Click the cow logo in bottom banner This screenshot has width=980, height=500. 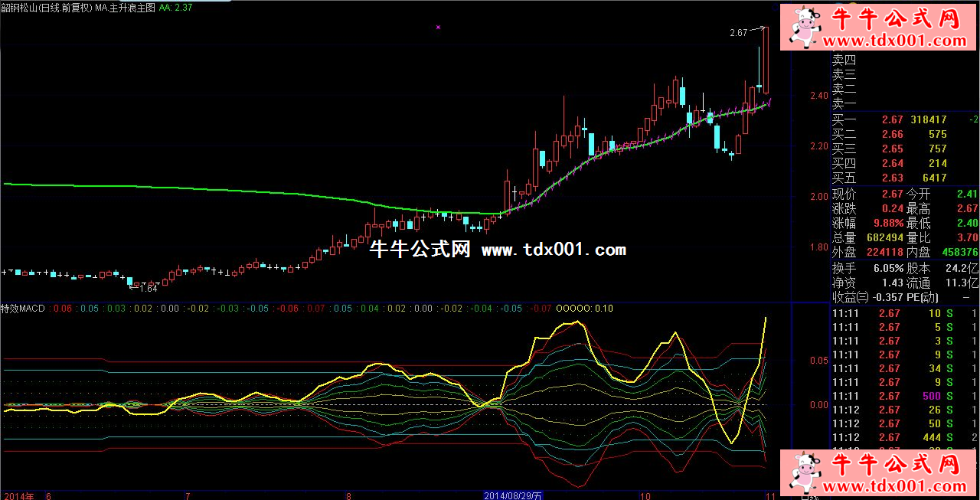point(805,473)
